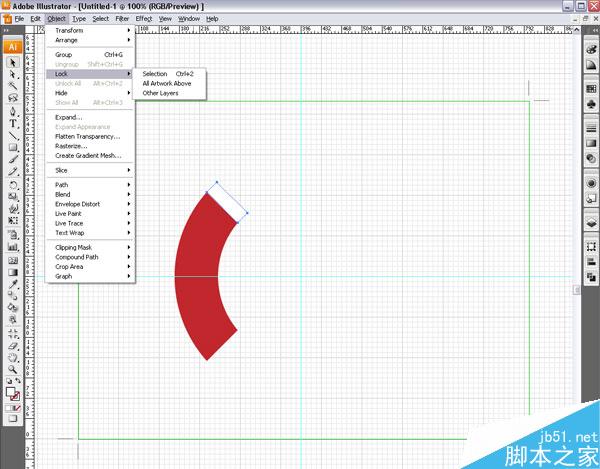
Task: Open the Align panel icon
Action: [591, 262]
